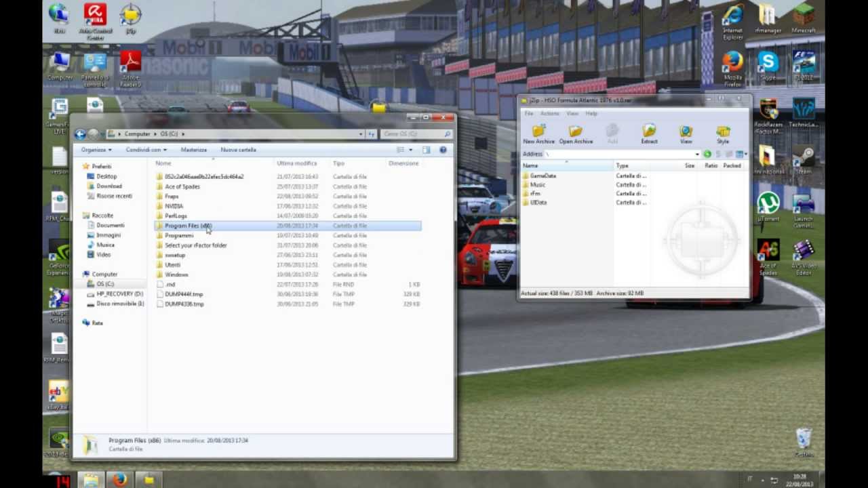Open jZip view mode dropdown beside address bar
The height and width of the screenshot is (488, 868).
tap(742, 155)
